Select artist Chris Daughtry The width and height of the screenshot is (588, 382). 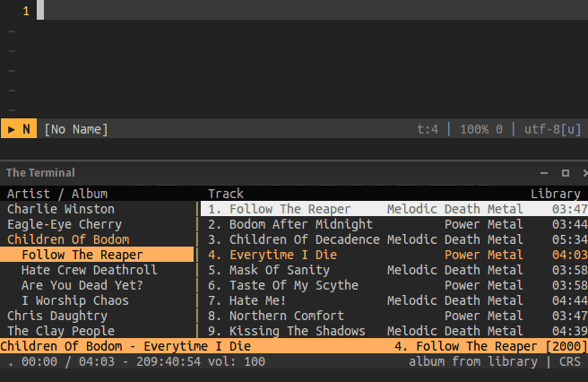[57, 316]
